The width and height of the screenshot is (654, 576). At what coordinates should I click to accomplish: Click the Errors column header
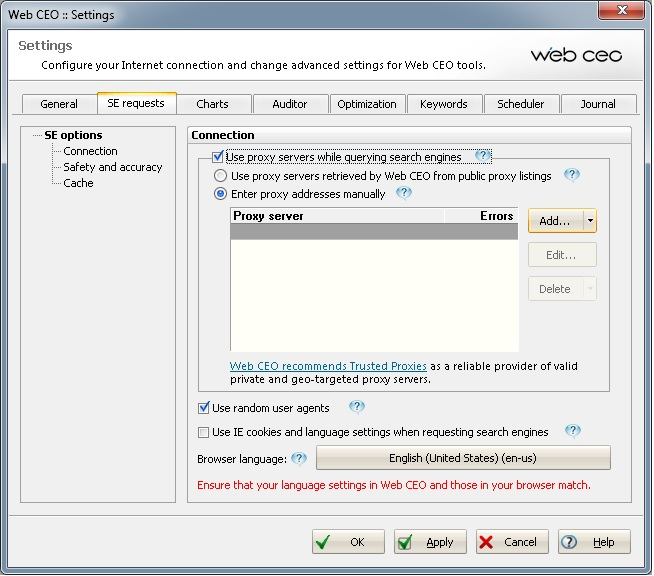[481, 216]
